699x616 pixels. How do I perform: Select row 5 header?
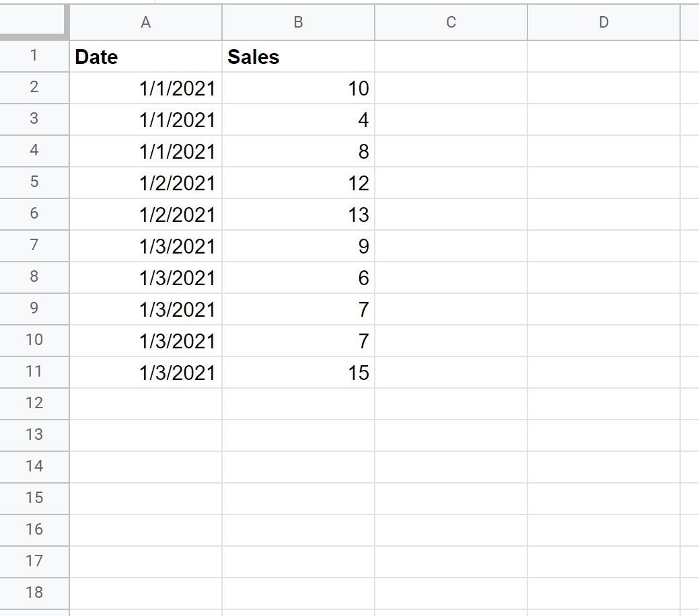[34, 182]
